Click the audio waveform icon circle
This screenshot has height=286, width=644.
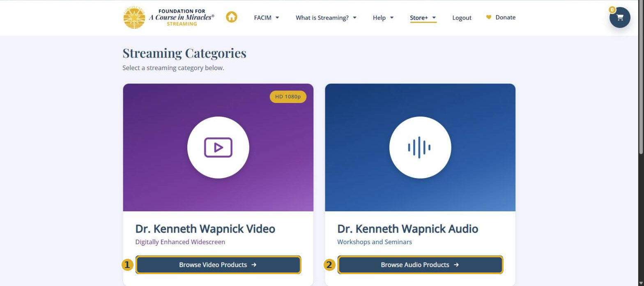click(x=420, y=147)
